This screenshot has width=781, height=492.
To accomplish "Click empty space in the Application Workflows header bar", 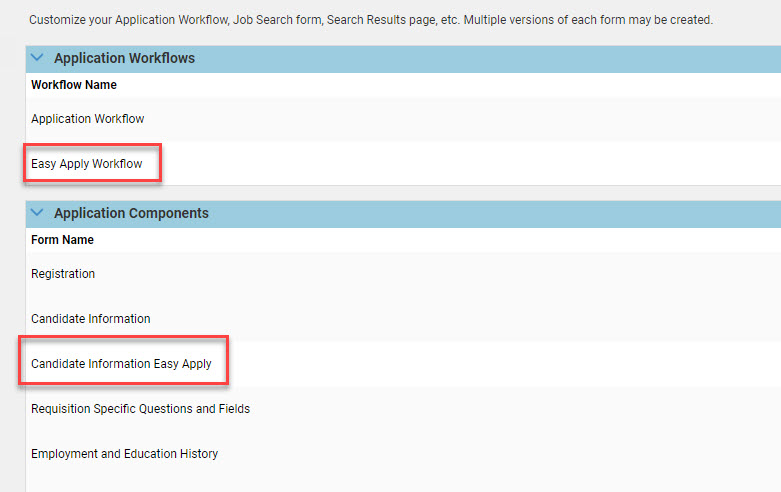I will (500, 58).
